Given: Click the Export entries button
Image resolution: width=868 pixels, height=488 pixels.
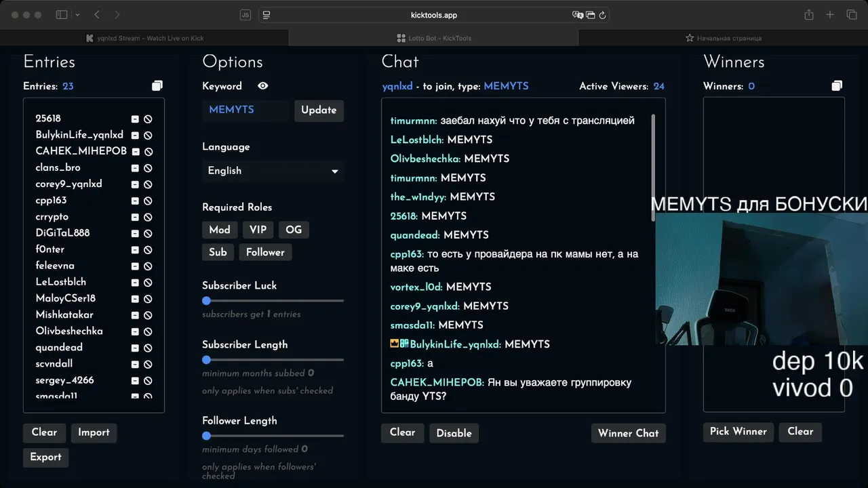Looking at the screenshot, I should tap(45, 457).
